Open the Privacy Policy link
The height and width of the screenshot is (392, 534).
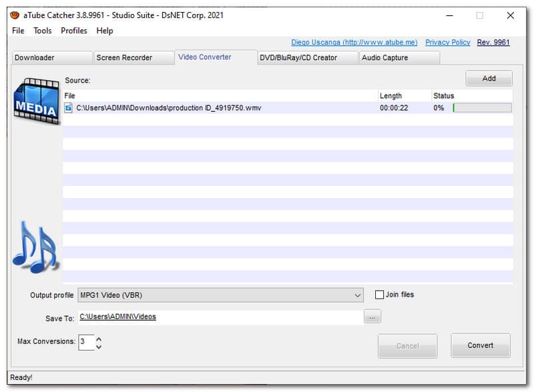pyautogui.click(x=447, y=43)
